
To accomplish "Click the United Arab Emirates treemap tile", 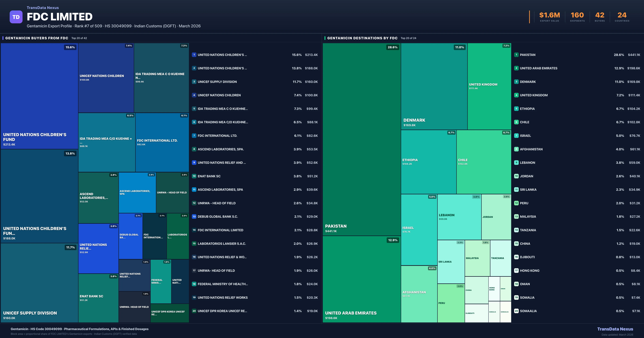I will (x=361, y=279).
